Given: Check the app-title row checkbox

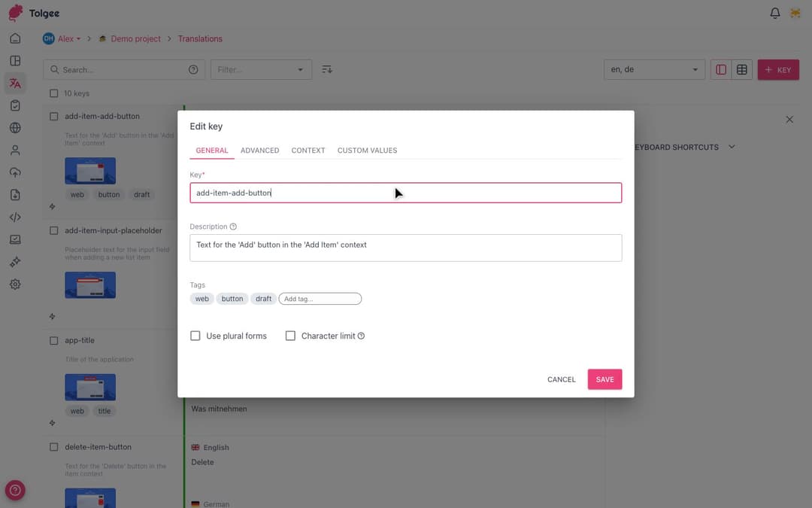Looking at the screenshot, I should coord(54,341).
